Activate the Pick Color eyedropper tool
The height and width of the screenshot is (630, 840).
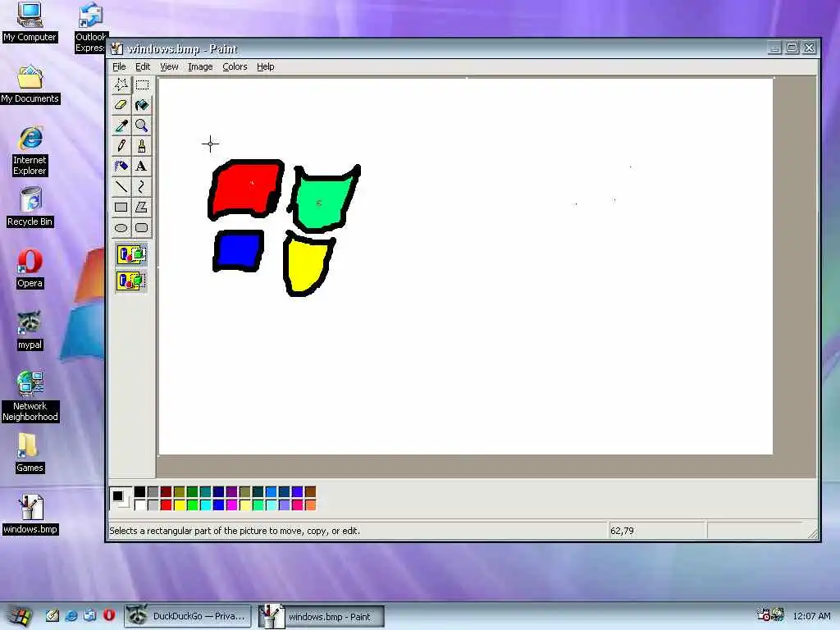121,126
